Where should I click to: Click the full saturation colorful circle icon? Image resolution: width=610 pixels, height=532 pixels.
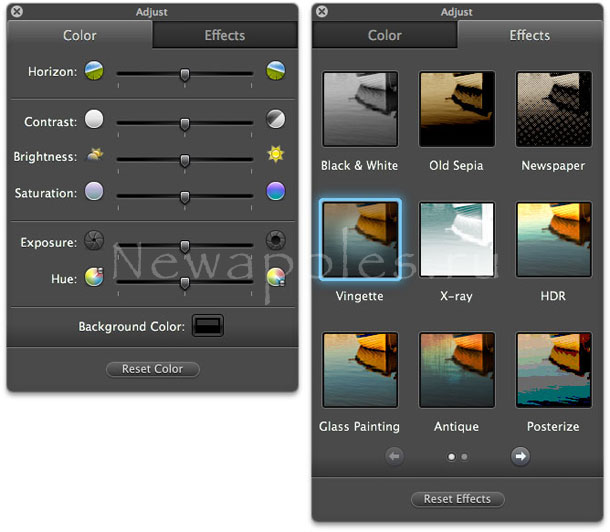(275, 191)
